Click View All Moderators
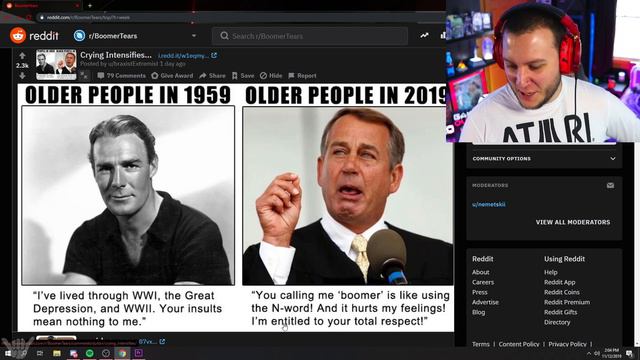The height and width of the screenshot is (360, 640). click(x=573, y=222)
